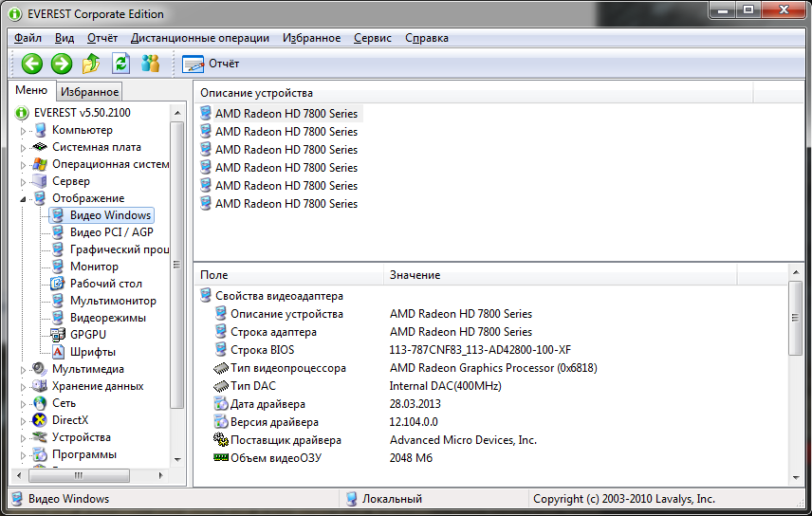Click the Описание устройства column header
This screenshot has height=516, width=812.
pyautogui.click(x=474, y=93)
